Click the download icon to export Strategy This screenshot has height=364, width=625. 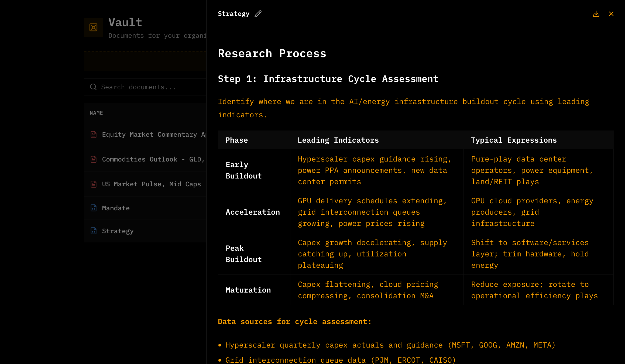(596, 13)
